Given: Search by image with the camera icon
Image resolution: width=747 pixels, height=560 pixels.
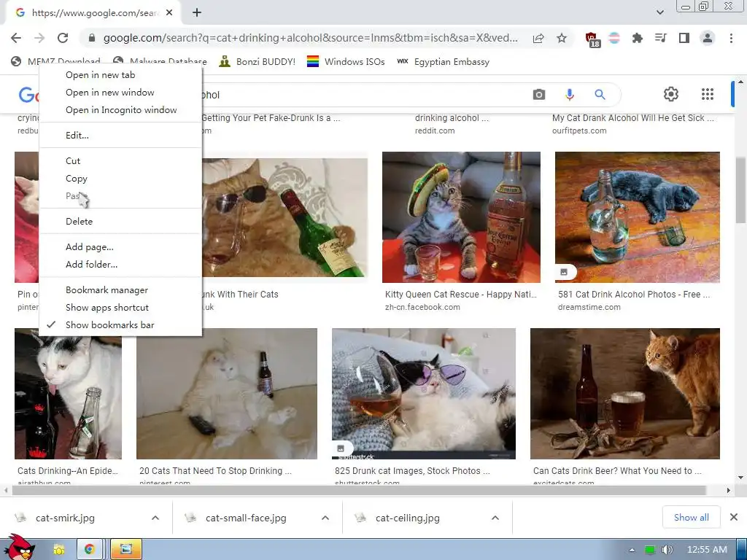Looking at the screenshot, I should [x=539, y=94].
